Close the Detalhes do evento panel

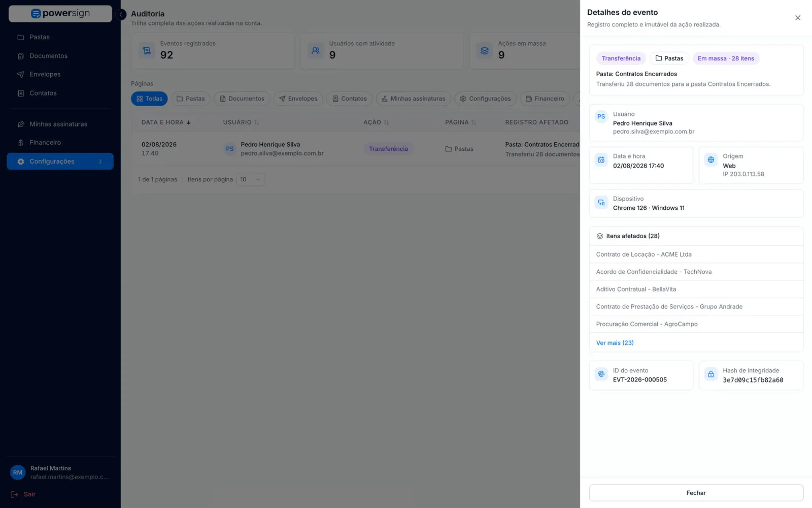coord(797,18)
